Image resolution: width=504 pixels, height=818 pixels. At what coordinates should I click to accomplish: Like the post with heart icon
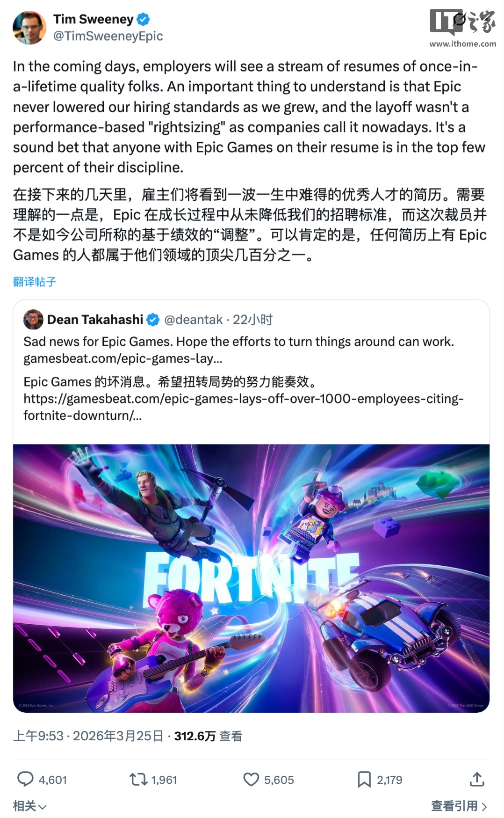tap(251, 779)
